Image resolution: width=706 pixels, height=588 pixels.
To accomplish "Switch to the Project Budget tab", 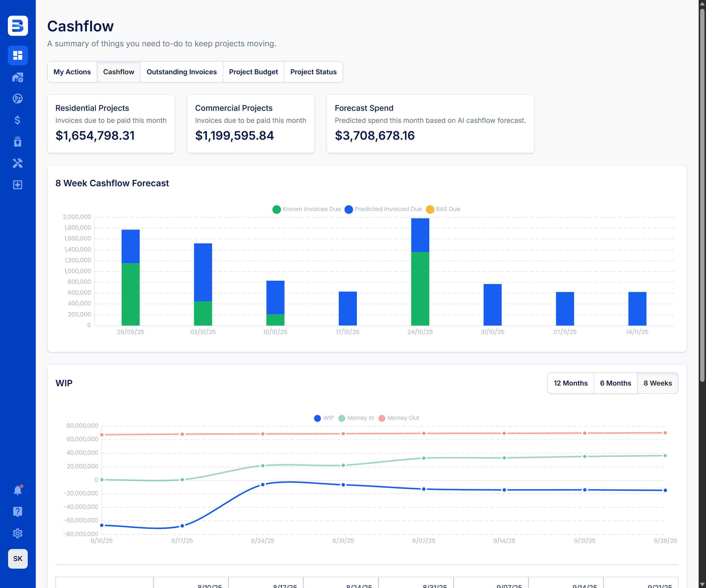I will (x=253, y=72).
